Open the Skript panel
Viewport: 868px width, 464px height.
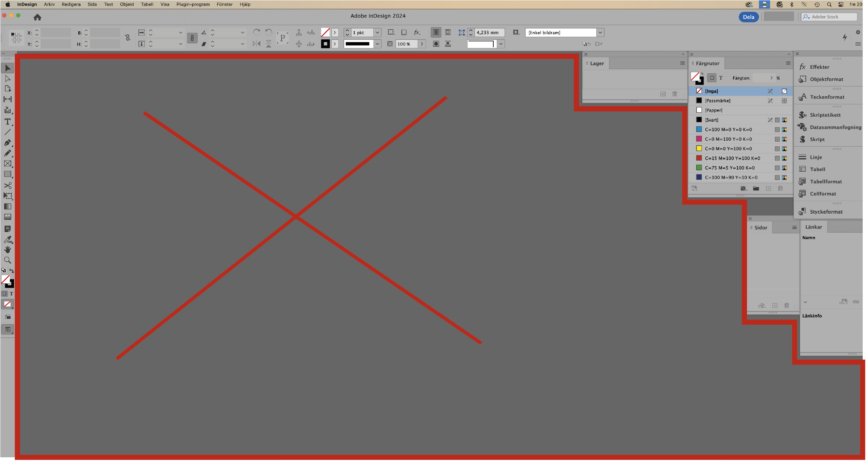click(x=817, y=139)
